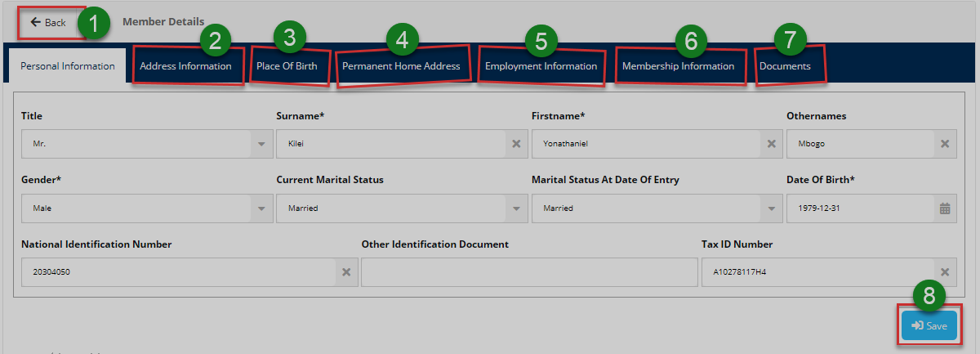Viewport: 980px width, 354px height.
Task: Select the Personal Information tab
Action: 67,66
